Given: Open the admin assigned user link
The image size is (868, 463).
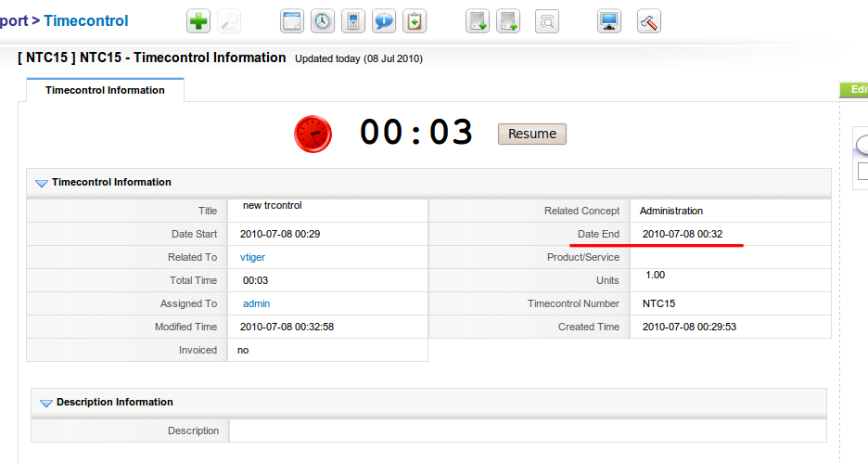Looking at the screenshot, I should [x=256, y=303].
